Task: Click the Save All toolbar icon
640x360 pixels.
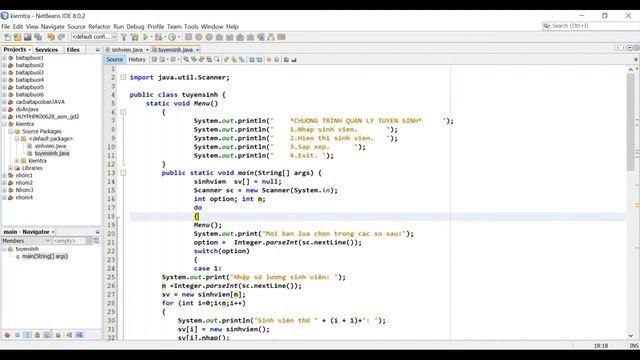Action: pos(38,37)
